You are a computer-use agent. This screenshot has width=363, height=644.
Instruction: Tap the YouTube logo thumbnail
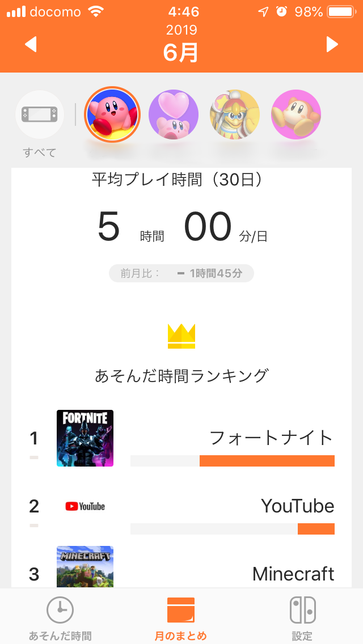85,506
